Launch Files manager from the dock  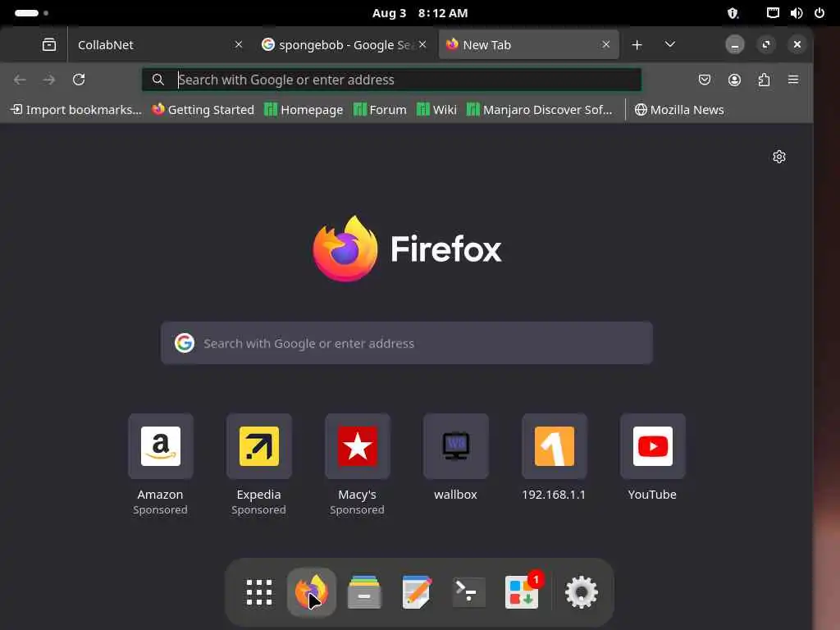[x=364, y=592]
